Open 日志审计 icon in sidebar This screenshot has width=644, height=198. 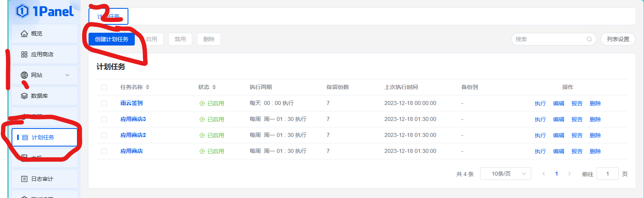pyautogui.click(x=24, y=179)
